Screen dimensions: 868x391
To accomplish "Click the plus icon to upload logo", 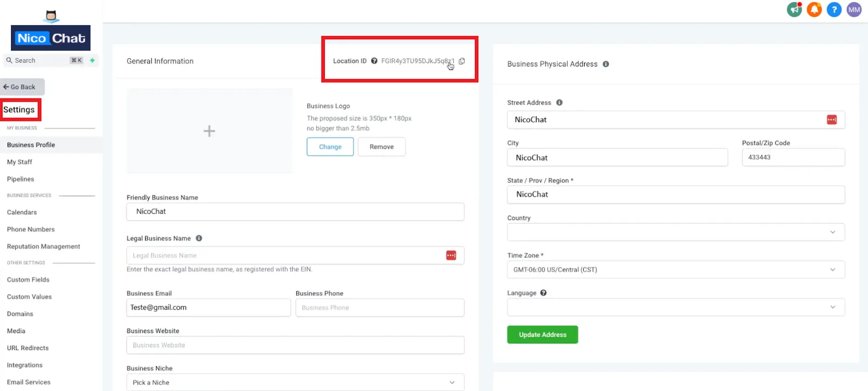I will coord(209,131).
